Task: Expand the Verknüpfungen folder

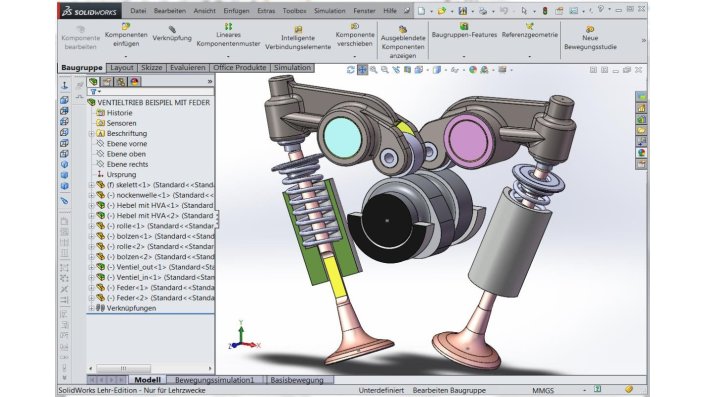Action: point(92,308)
